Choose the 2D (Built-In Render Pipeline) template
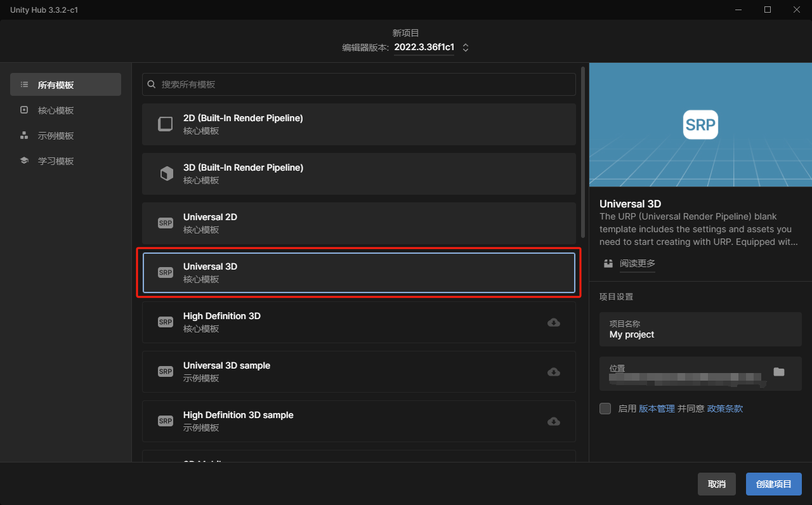812x505 pixels. (x=359, y=124)
